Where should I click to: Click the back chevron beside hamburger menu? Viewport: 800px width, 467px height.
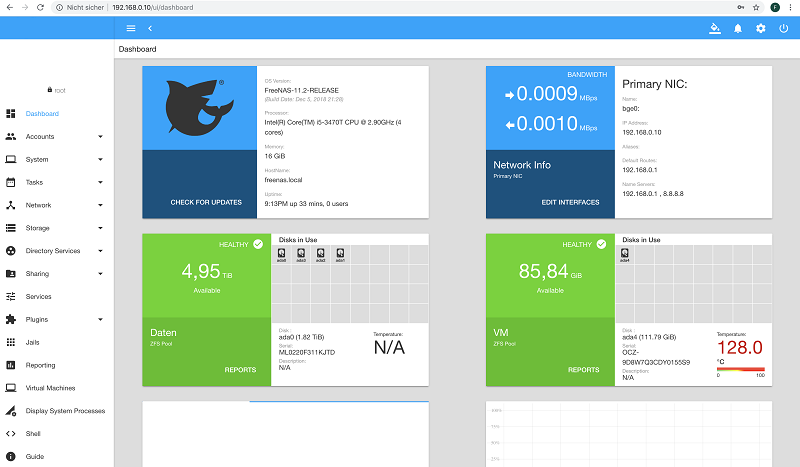coord(150,28)
